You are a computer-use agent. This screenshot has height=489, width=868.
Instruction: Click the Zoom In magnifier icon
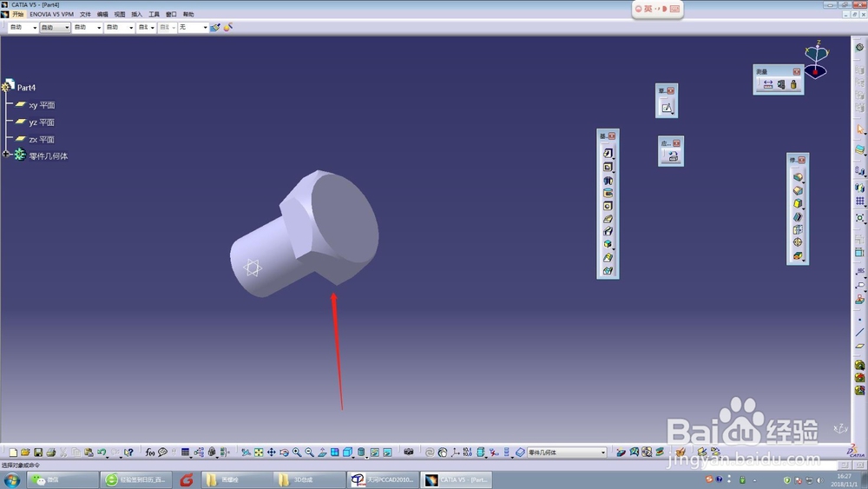coord(297,453)
